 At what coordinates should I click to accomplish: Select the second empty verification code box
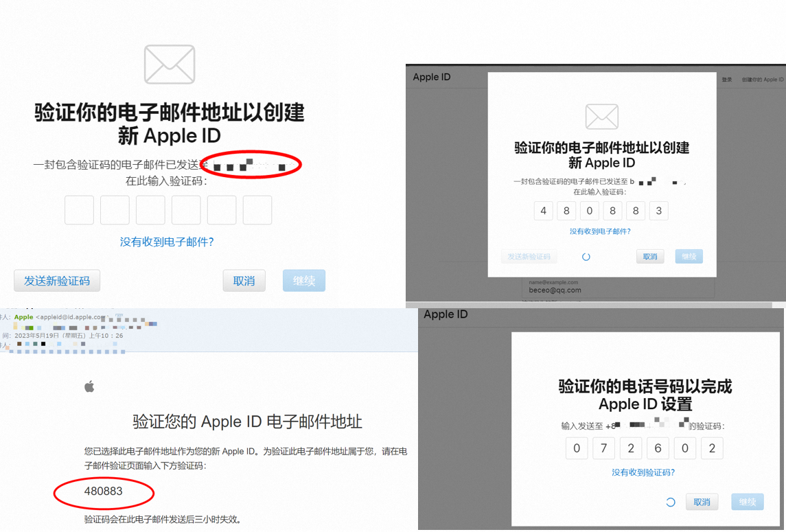115,210
